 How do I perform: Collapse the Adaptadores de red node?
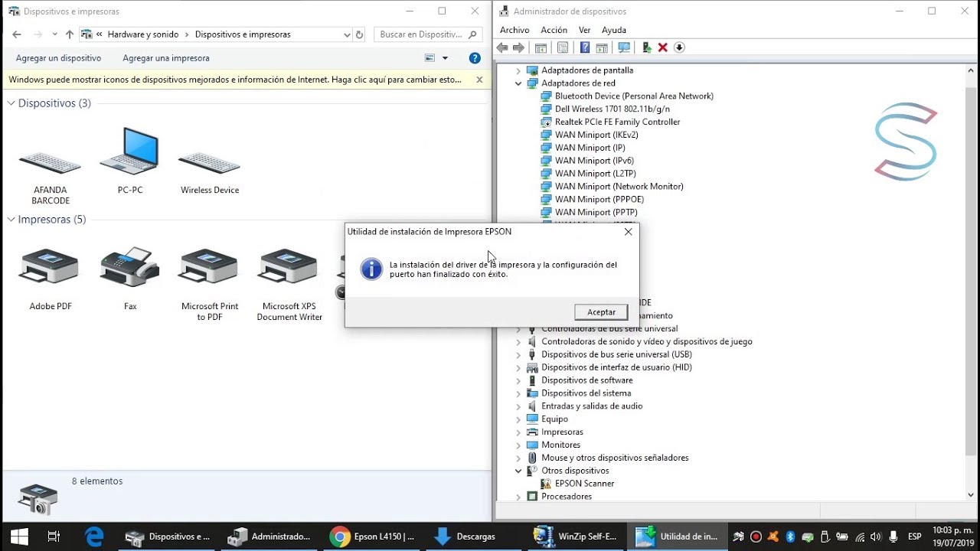pyautogui.click(x=518, y=83)
